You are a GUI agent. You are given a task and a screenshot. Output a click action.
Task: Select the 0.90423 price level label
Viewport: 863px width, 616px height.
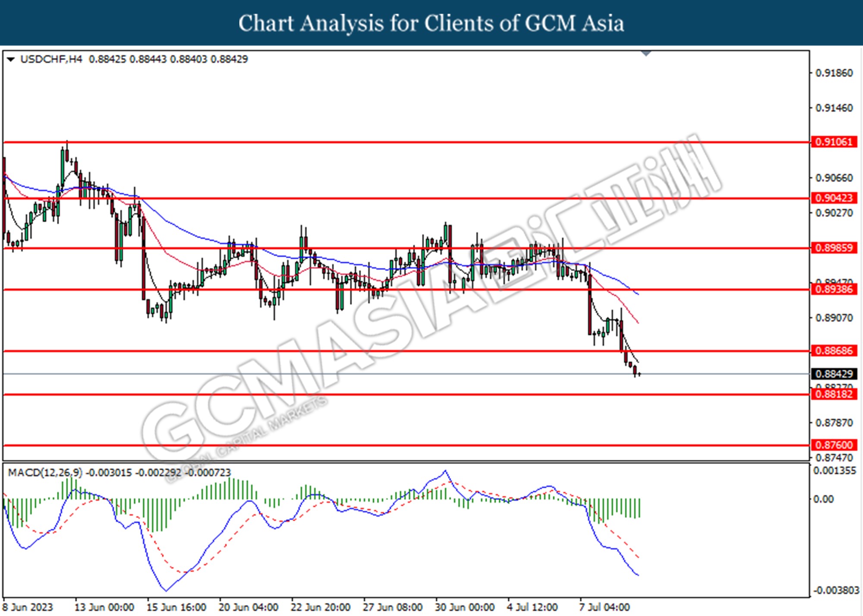point(834,198)
